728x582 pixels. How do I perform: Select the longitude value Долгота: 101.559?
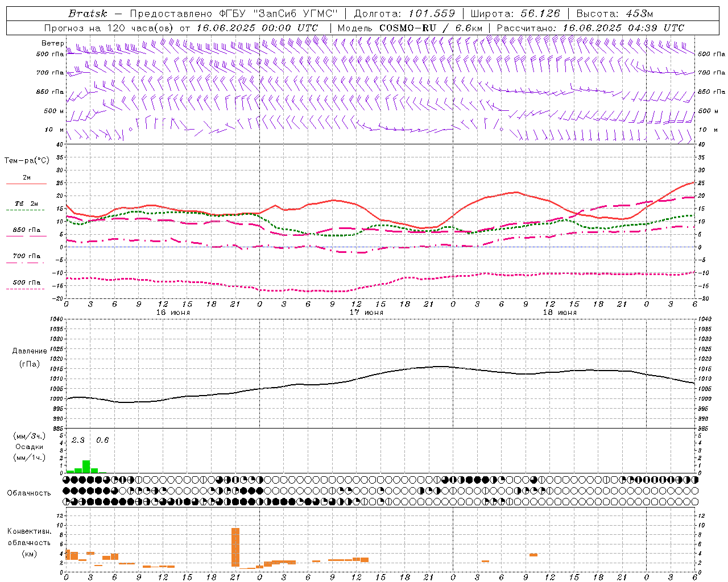[404, 14]
